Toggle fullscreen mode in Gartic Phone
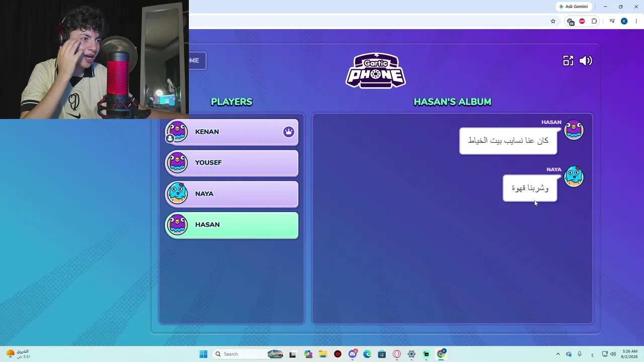This screenshot has width=644, height=362. pyautogui.click(x=568, y=61)
